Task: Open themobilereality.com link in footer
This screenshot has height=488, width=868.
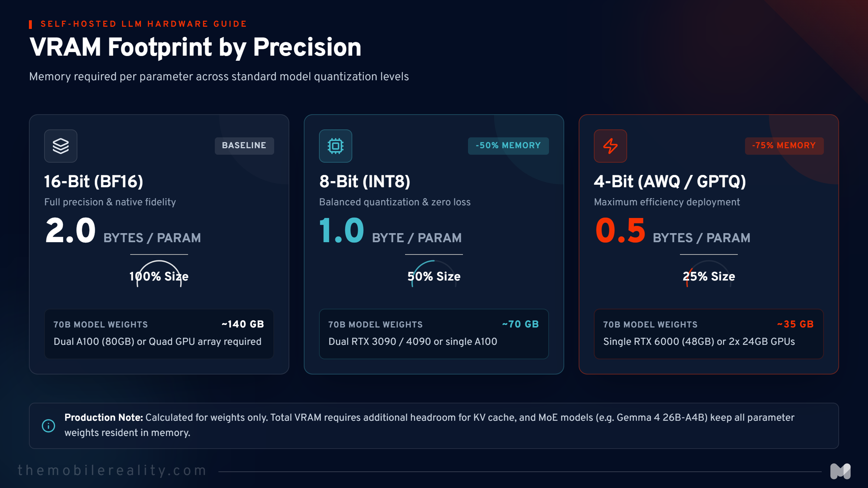Action: (x=112, y=470)
